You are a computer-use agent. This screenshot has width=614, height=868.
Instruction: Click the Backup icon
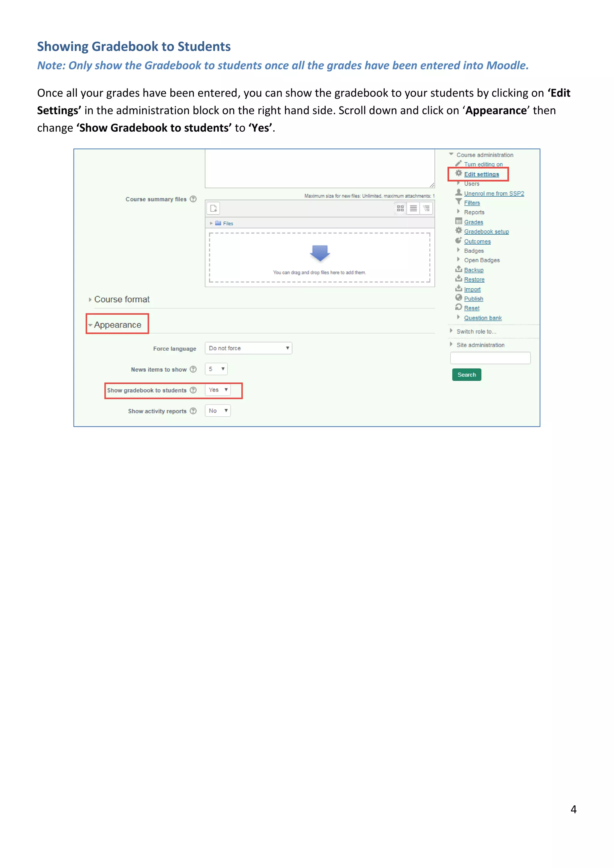459,269
